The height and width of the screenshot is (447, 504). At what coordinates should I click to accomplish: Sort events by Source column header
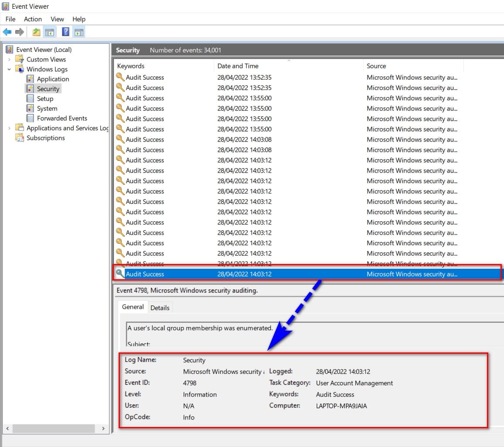tap(413, 66)
